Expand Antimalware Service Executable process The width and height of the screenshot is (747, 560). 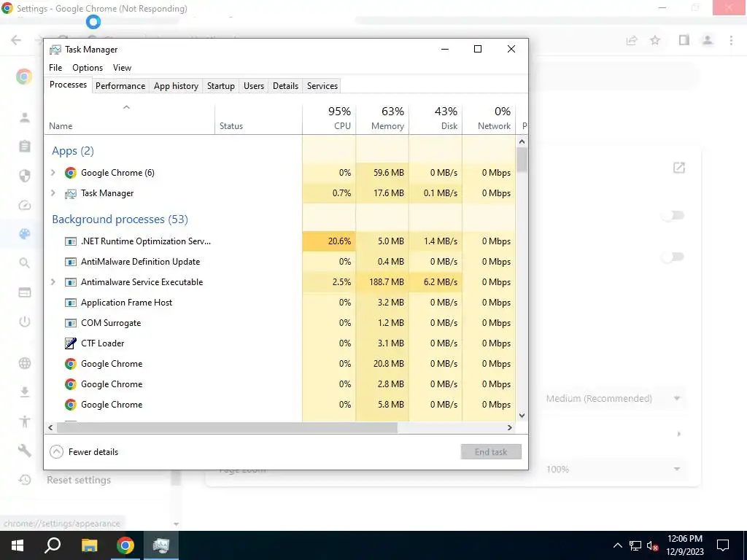pos(53,282)
